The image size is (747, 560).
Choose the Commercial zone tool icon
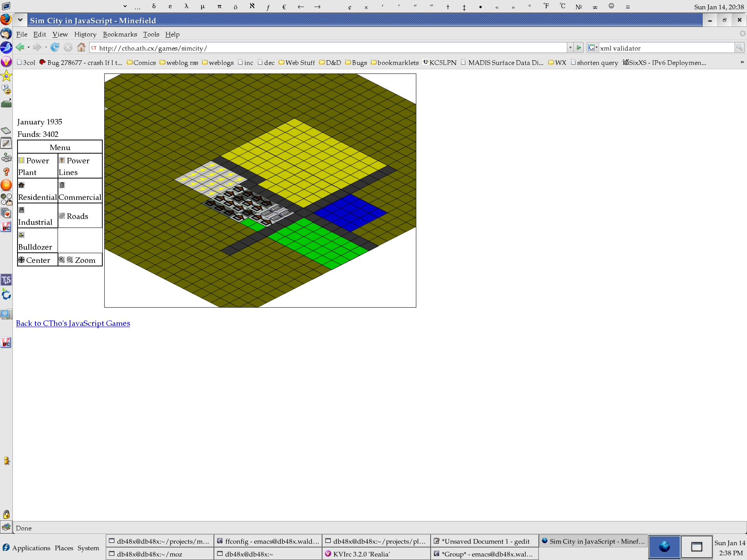[x=62, y=185]
